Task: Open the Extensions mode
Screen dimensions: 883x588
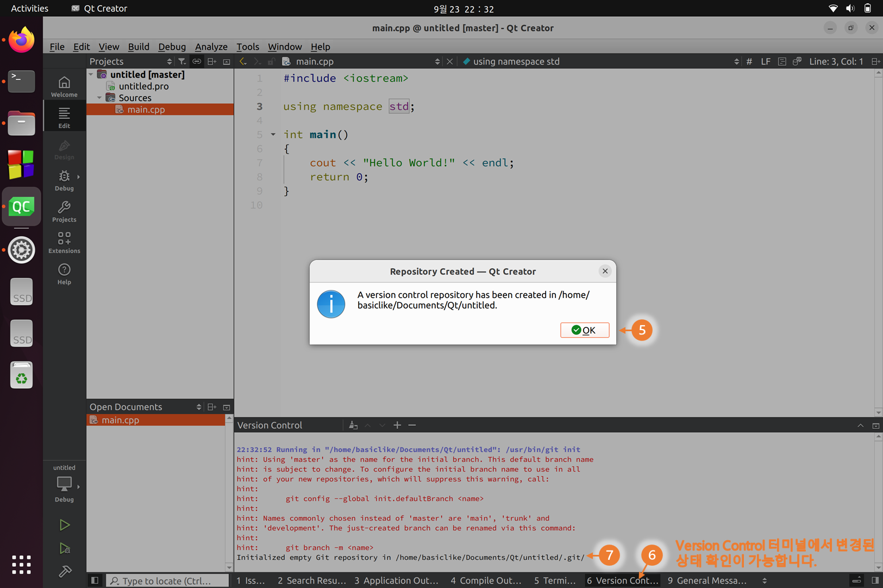Action: 64,243
